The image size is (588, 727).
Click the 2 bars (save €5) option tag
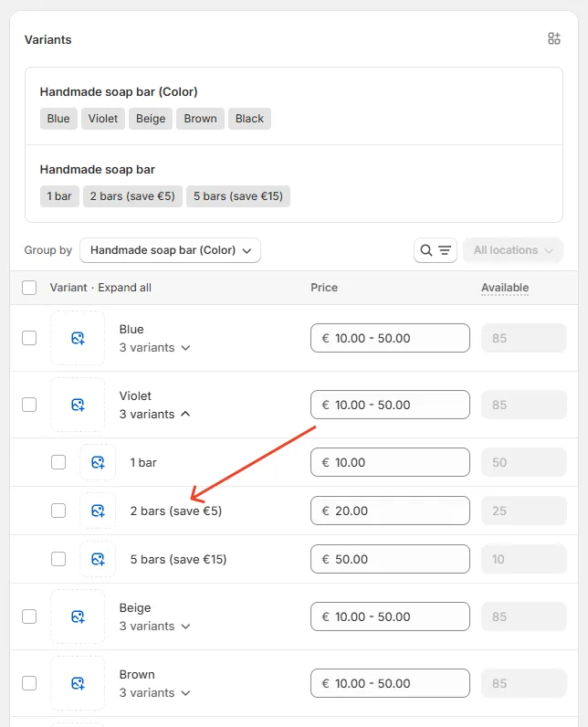coord(132,196)
